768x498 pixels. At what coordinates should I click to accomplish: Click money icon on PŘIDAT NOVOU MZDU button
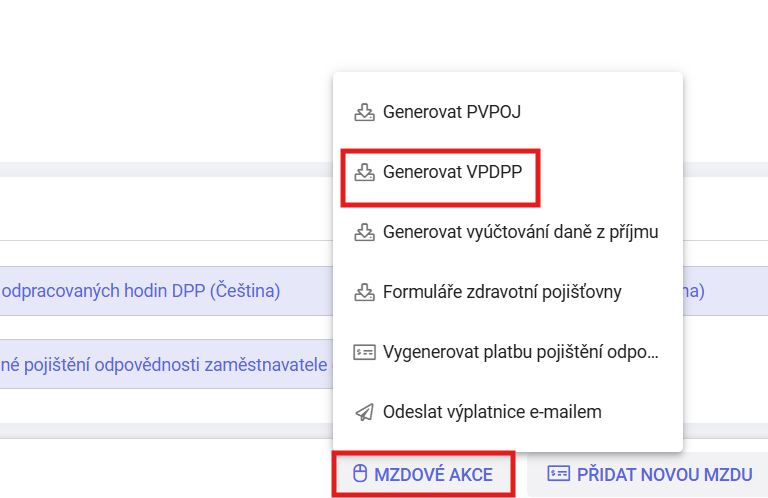click(559, 474)
